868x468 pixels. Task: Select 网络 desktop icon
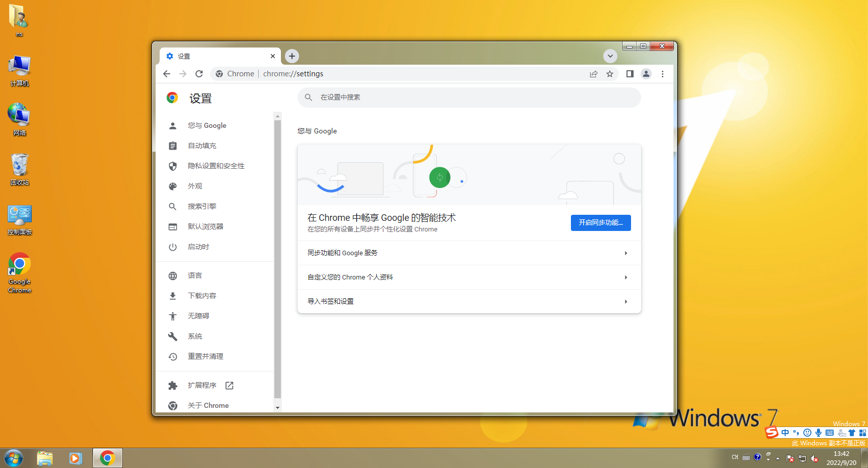20,120
